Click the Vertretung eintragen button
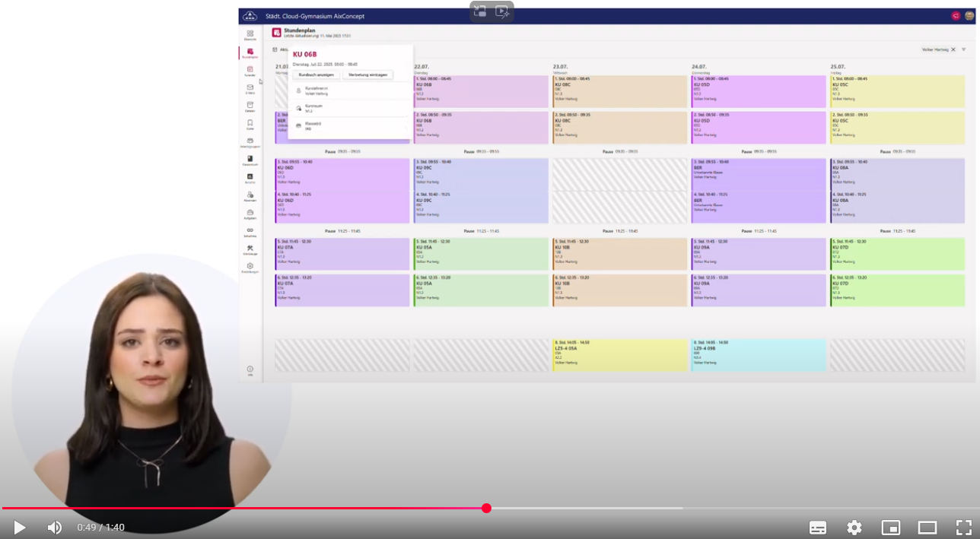Screen dimensions: 980x539 (367, 75)
